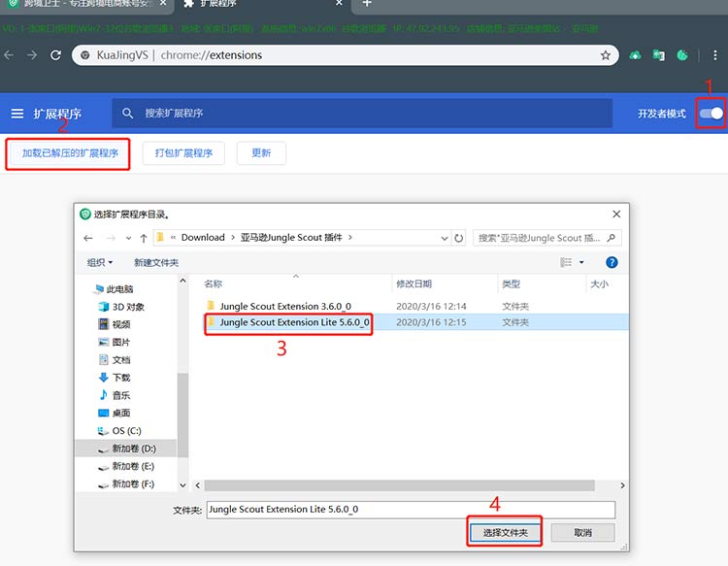Click 亚马逊Jungle Scout 插件 breadcrumb segment

point(291,237)
